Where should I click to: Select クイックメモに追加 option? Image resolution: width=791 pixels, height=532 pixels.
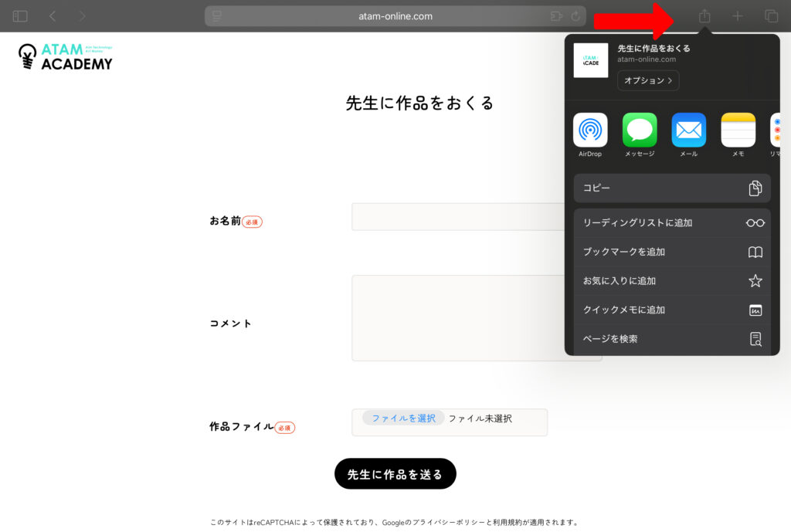(x=672, y=310)
